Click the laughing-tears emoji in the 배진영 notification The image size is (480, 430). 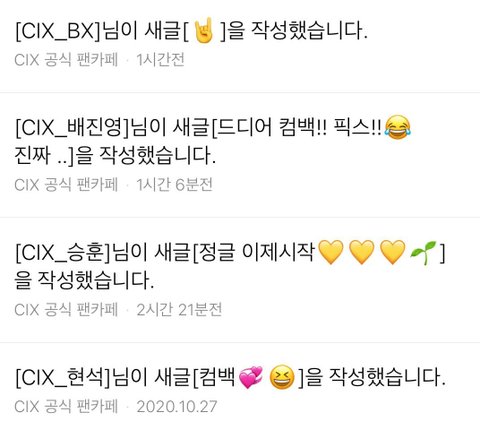click(397, 128)
